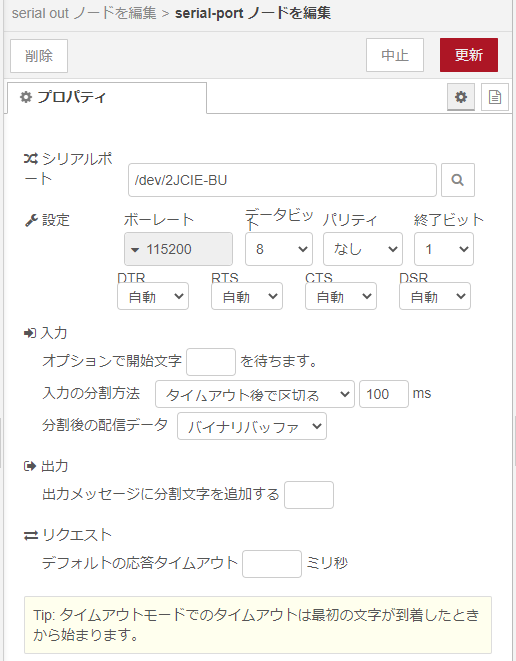
Task: Open the RTS 自動 dropdown
Action: (x=247, y=296)
